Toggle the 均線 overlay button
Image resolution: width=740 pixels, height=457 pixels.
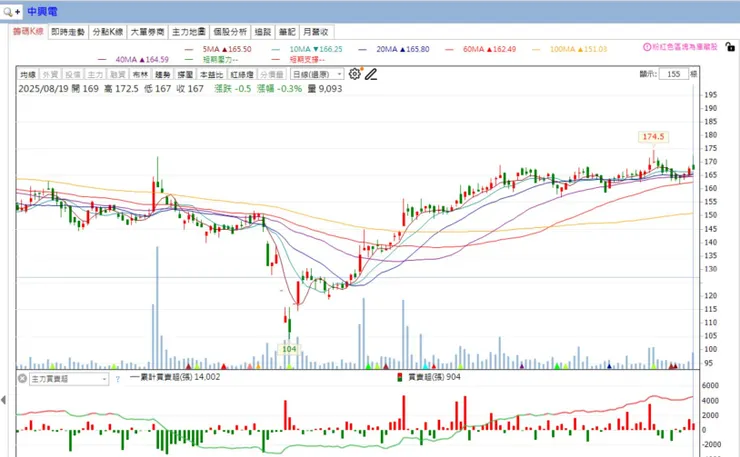[28, 75]
